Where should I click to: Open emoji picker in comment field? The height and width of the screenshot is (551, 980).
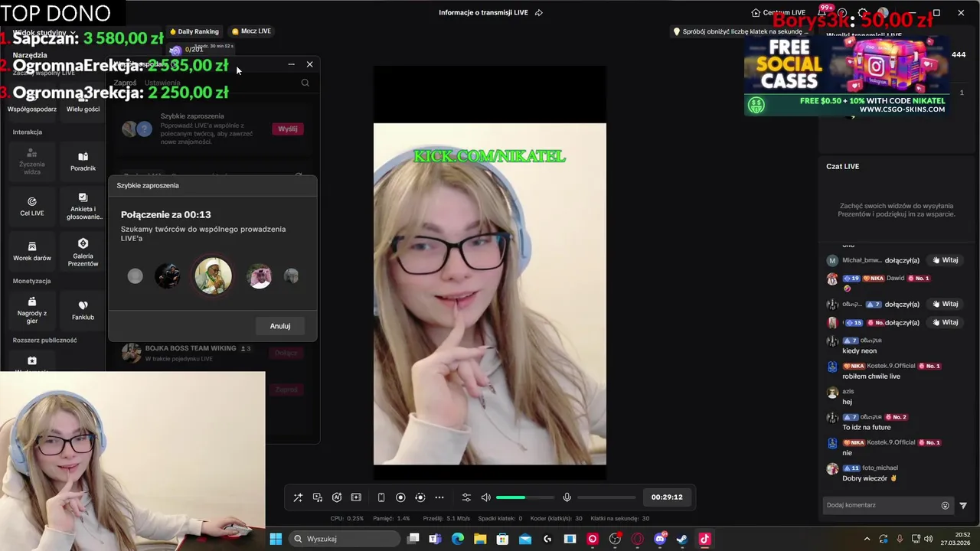coord(945,505)
